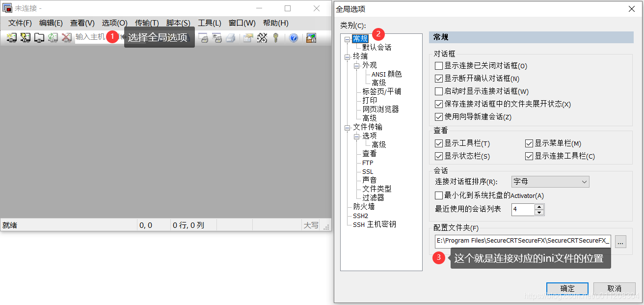644x305 pixels.
Task: Click the Print icon in the toolbar
Action: click(x=230, y=38)
